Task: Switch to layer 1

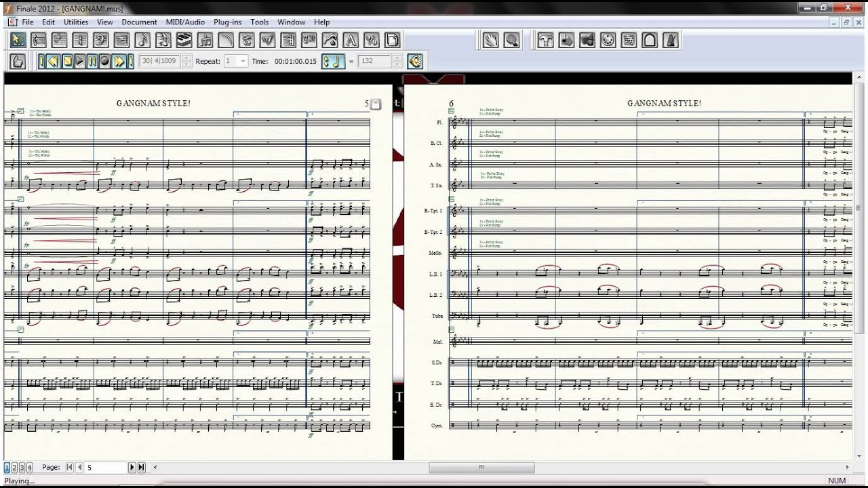Action: click(x=7, y=467)
